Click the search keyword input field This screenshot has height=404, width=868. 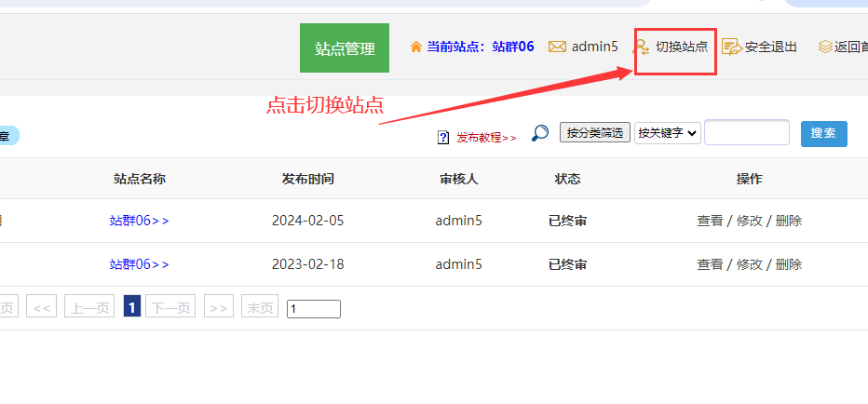tap(747, 133)
